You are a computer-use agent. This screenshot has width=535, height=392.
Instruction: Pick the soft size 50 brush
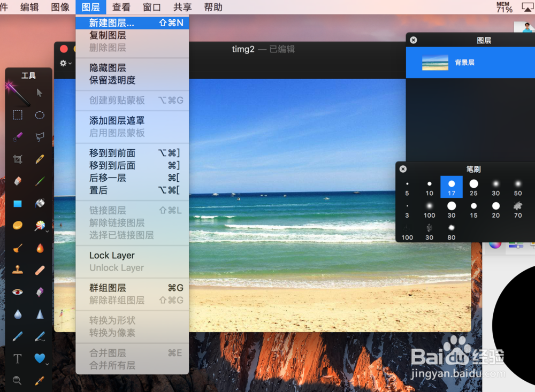point(517,187)
